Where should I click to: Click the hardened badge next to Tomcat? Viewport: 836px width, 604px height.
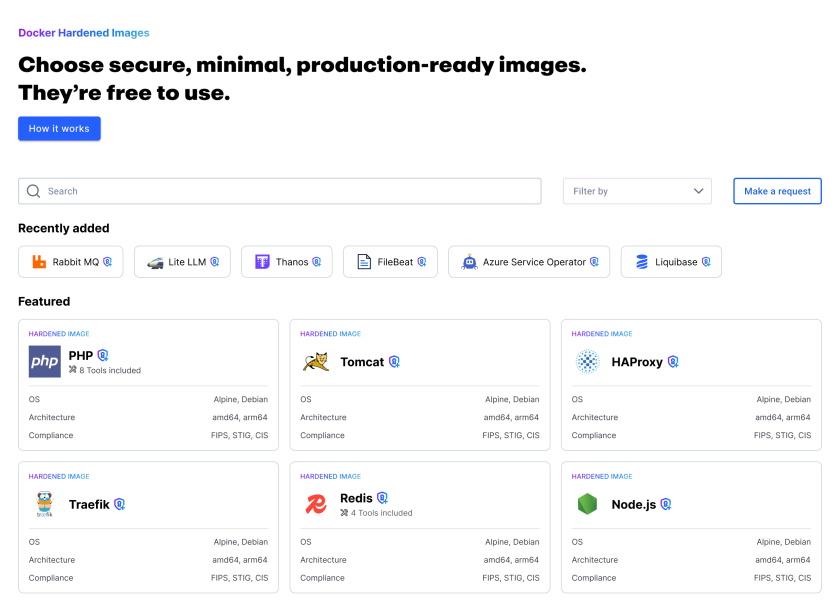pyautogui.click(x=394, y=362)
